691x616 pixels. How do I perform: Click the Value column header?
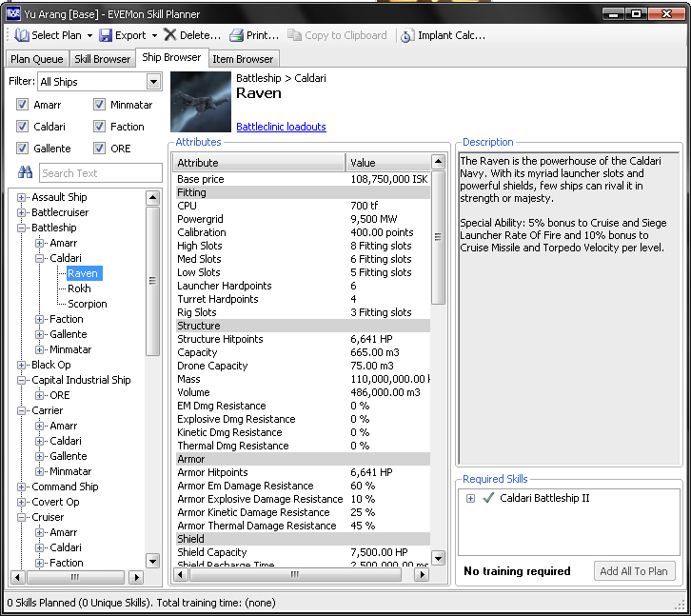pyautogui.click(x=387, y=163)
